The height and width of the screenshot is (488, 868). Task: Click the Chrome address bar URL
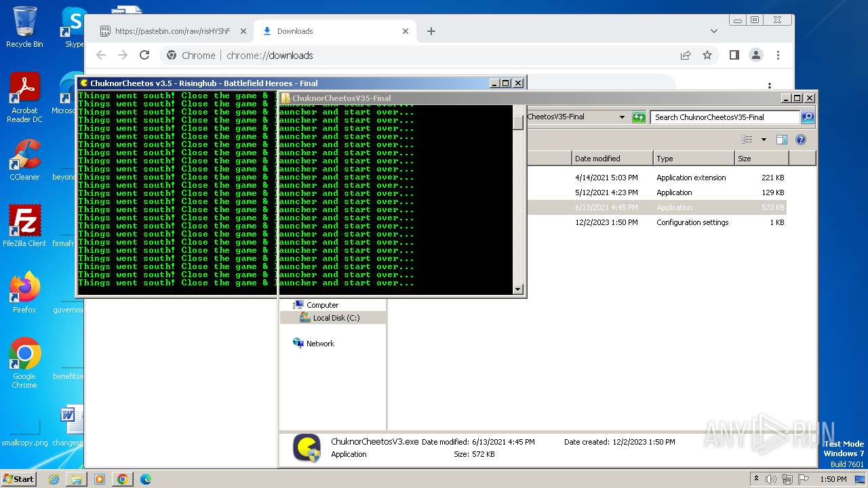point(270,56)
